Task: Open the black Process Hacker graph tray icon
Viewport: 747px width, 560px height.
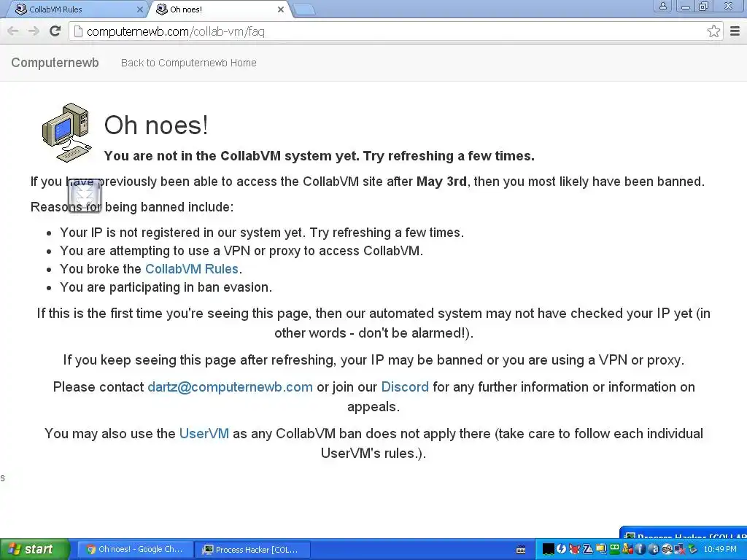Action: pyautogui.click(x=549, y=549)
